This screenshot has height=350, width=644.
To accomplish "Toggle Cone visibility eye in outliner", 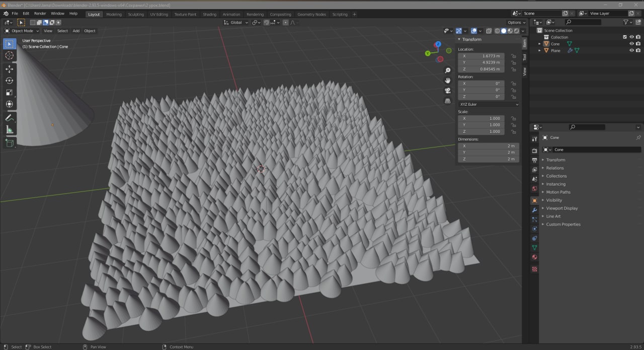I will (x=632, y=44).
